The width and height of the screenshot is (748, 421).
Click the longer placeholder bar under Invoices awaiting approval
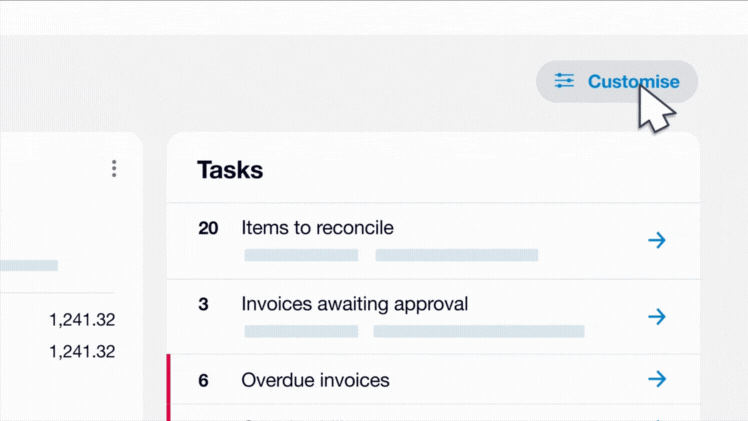pos(478,331)
